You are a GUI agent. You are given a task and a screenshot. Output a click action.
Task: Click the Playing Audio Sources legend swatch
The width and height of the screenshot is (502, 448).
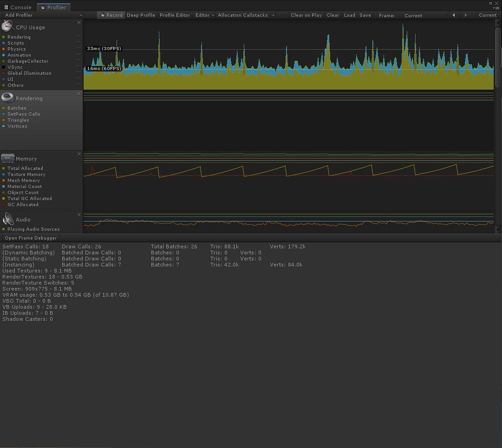4,229
